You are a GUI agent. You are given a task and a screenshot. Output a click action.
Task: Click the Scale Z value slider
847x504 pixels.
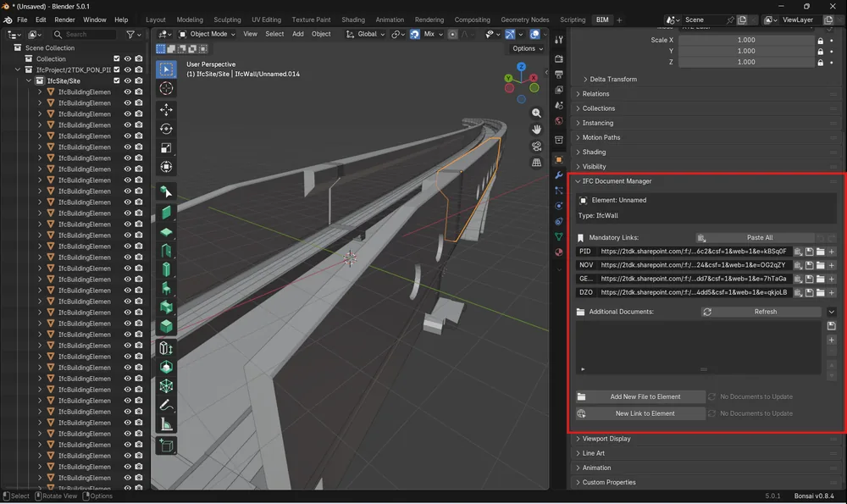(746, 62)
